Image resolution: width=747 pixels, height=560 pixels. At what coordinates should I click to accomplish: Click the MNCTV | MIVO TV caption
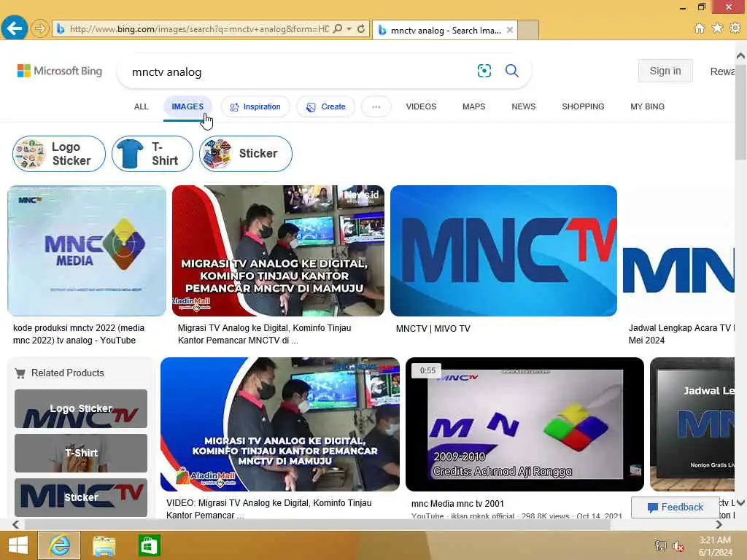433,329
